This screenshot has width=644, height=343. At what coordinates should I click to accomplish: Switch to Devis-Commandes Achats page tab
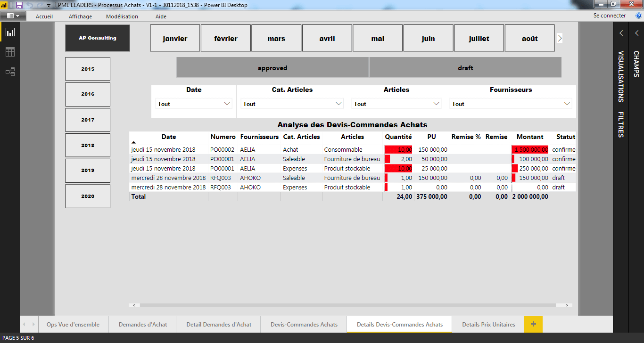[304, 325]
